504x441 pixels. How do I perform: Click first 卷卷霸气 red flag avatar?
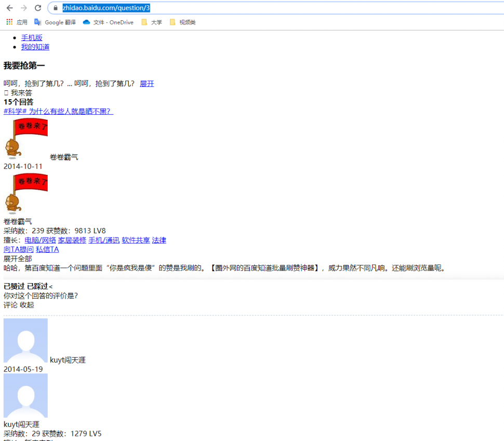[25, 139]
